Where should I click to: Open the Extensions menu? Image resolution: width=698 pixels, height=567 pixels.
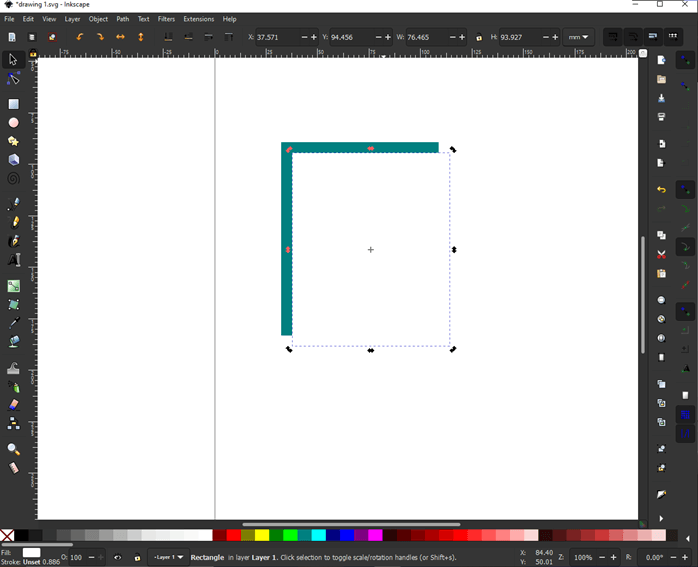click(x=199, y=19)
